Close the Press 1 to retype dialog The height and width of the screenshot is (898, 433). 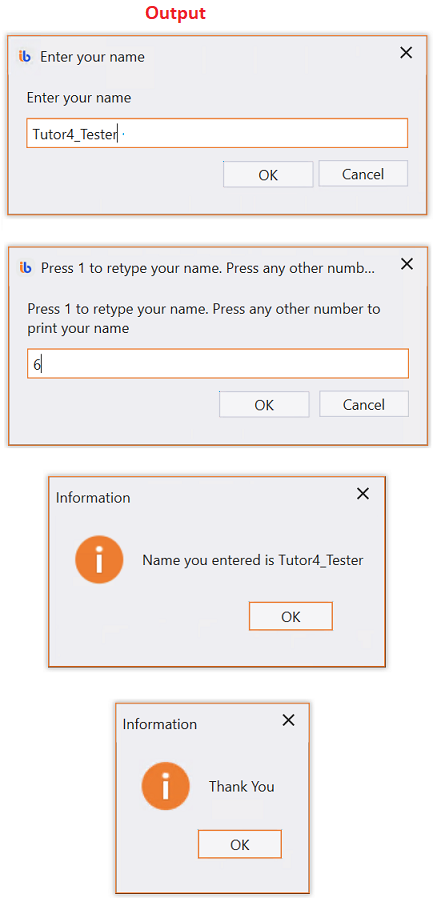(406, 263)
